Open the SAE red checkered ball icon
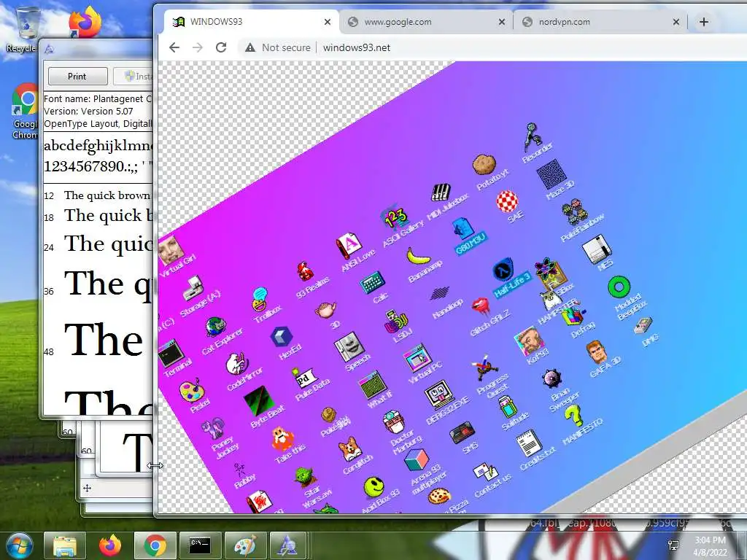The image size is (747, 560). [507, 201]
